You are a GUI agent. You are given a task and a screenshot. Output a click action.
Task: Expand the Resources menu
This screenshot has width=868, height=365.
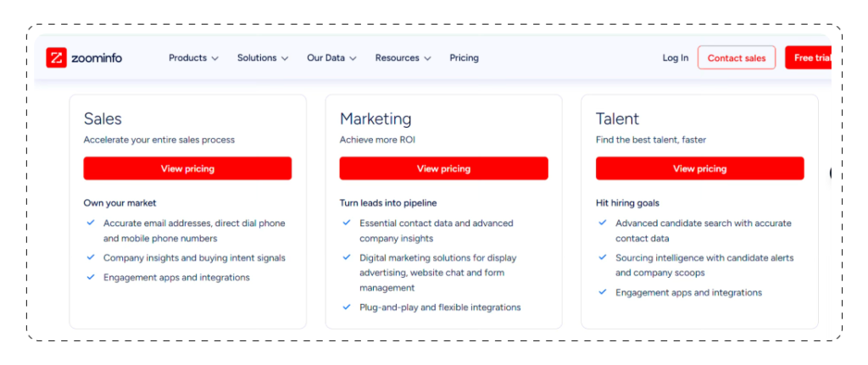tap(403, 58)
